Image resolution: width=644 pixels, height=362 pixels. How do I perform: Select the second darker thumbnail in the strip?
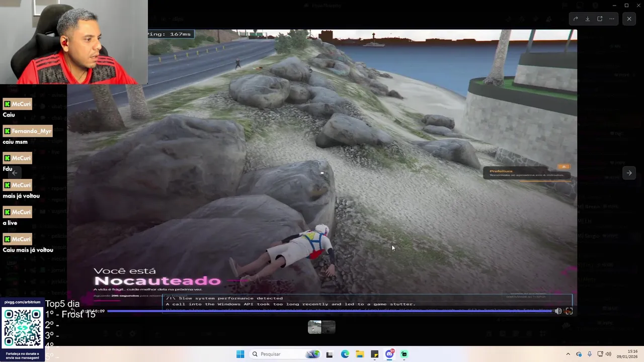pyautogui.click(x=329, y=327)
